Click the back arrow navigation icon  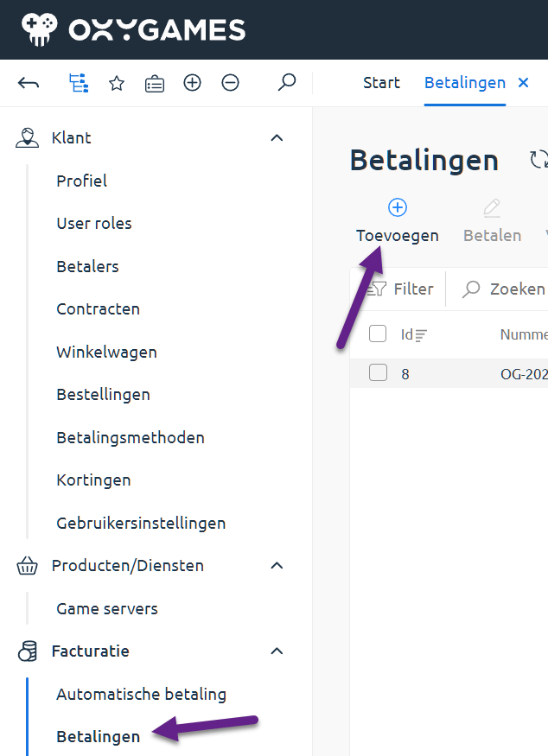(29, 83)
